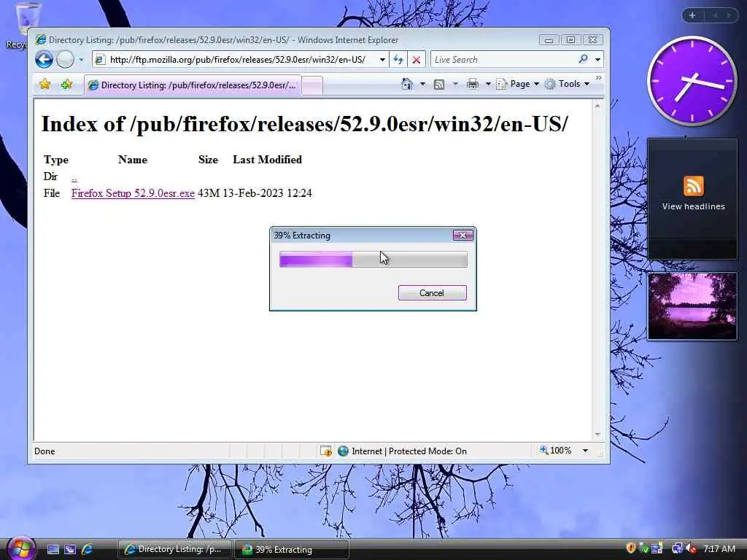Click Show Desktop quick launch icon
The height and width of the screenshot is (560, 747).
pos(53,550)
